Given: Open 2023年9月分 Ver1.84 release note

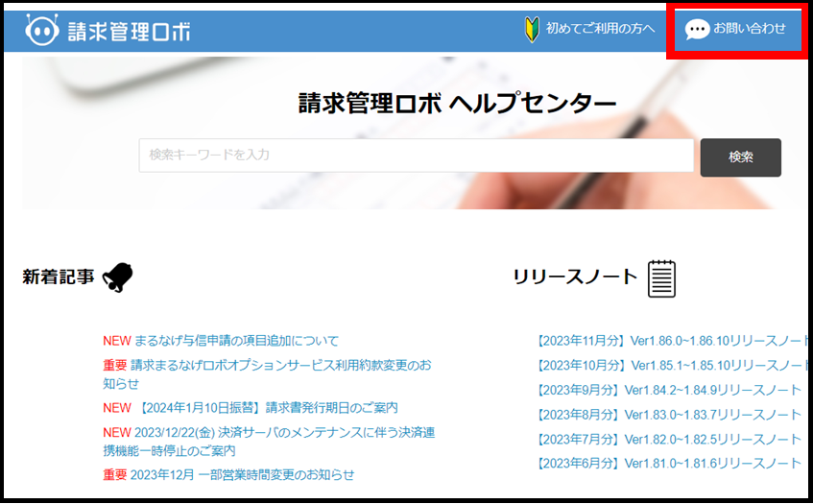Looking at the screenshot, I should (x=668, y=390).
